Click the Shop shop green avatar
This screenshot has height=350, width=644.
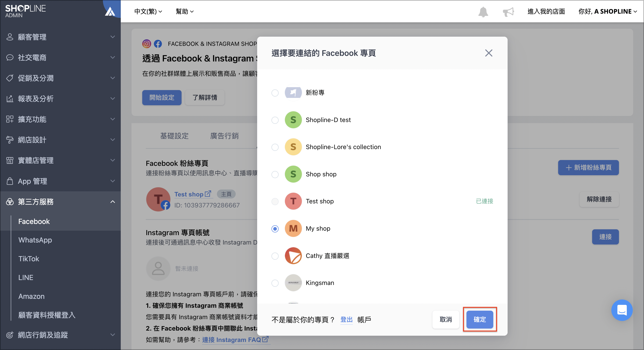pos(293,174)
